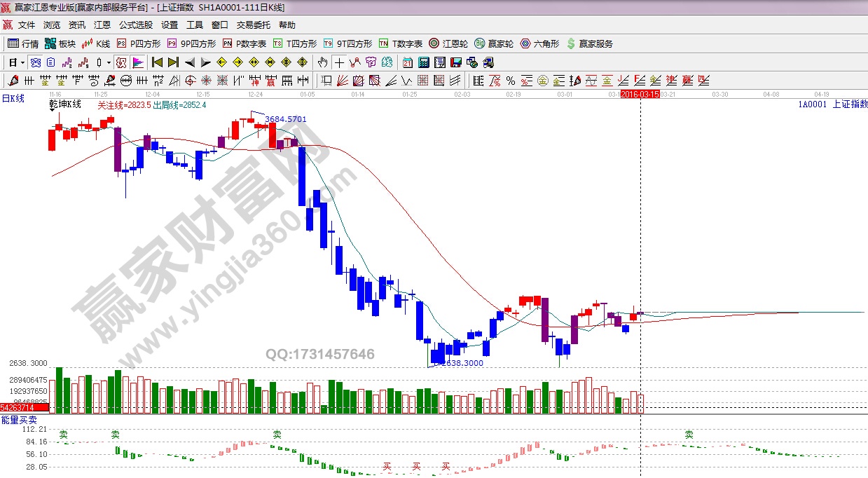868x478 pixels.
Task: Toggle the highlighted colored flag button
Action: point(137,62)
